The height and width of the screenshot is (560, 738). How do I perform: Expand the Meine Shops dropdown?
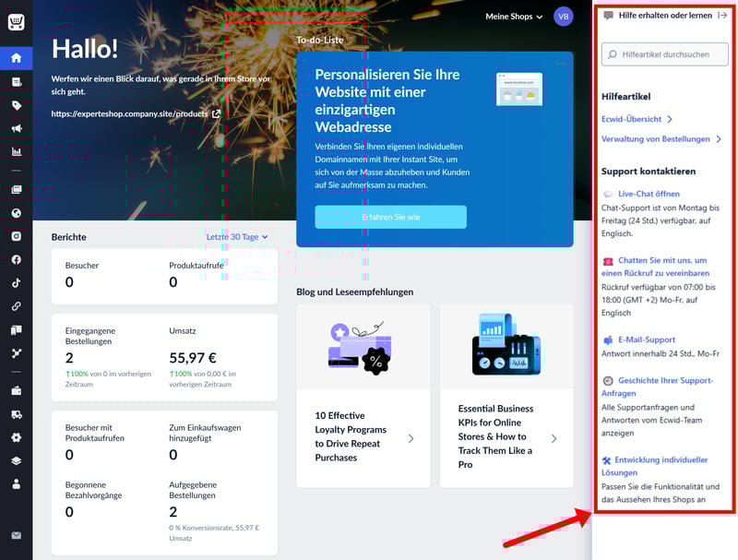(x=514, y=17)
